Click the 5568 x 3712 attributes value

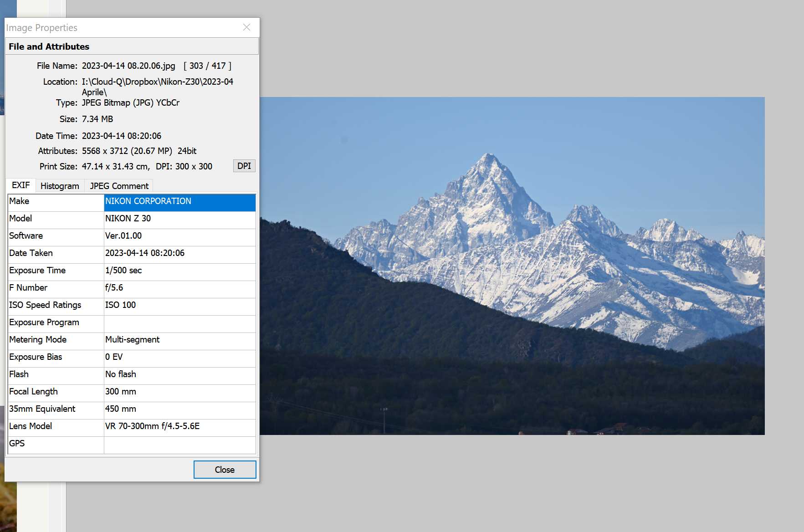click(x=139, y=151)
